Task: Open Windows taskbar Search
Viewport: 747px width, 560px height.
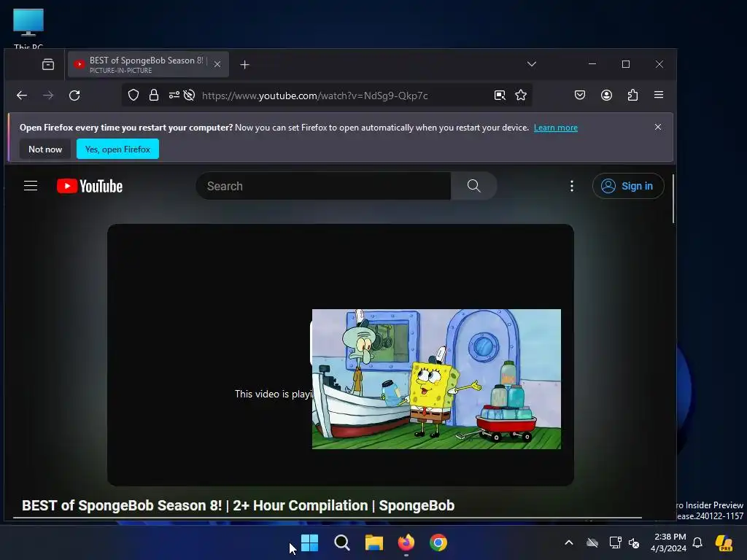Action: [342, 542]
